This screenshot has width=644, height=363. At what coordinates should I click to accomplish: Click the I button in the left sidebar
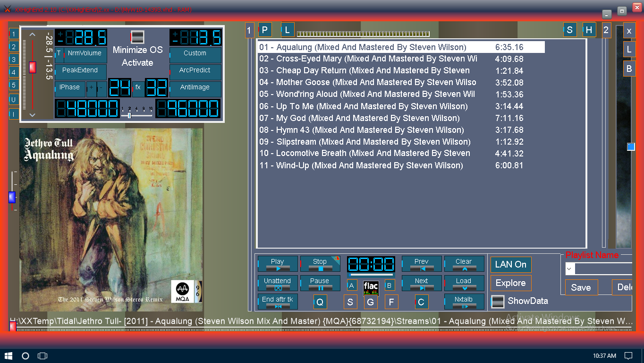pyautogui.click(x=14, y=114)
